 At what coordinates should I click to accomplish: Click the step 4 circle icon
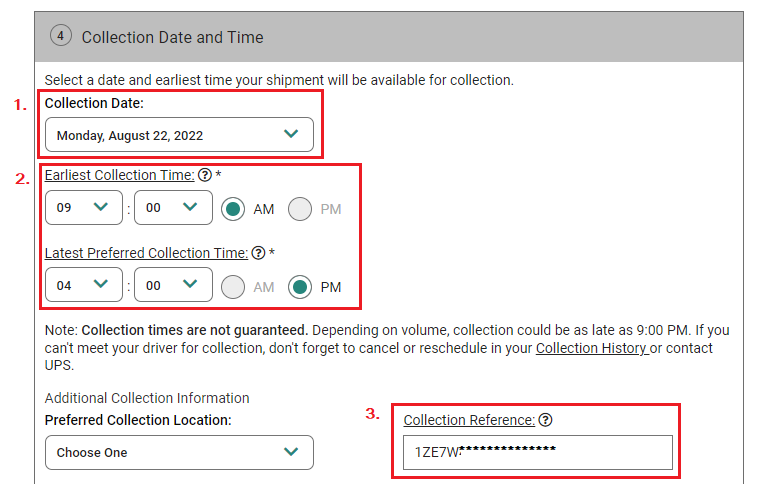61,36
